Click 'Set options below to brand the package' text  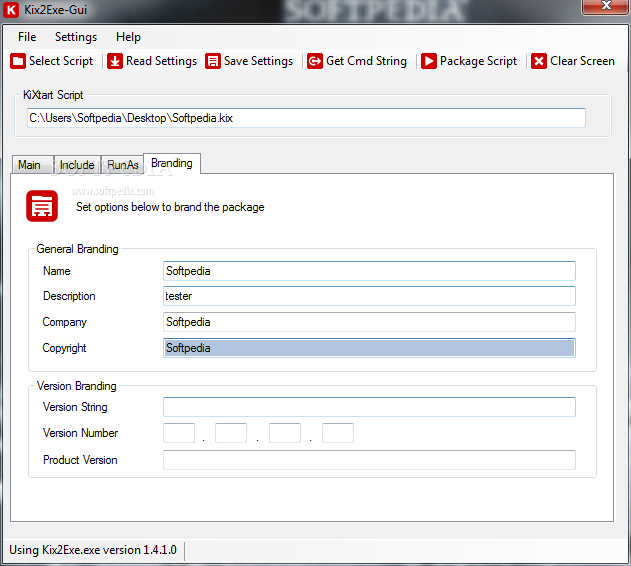click(x=170, y=207)
